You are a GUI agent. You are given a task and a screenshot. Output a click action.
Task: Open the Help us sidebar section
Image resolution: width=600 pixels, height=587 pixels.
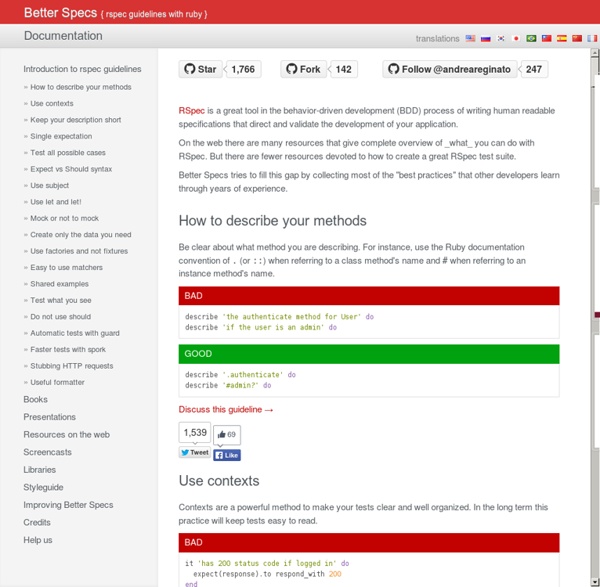click(x=38, y=540)
